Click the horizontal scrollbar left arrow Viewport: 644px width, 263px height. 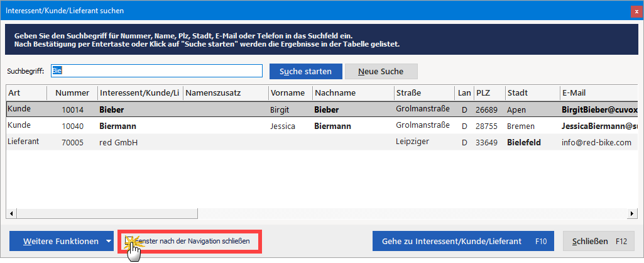click(x=11, y=214)
